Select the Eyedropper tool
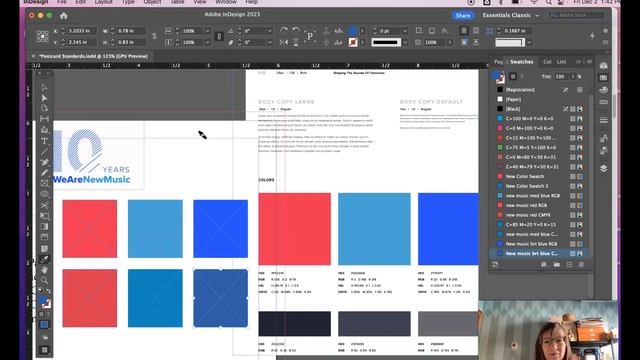This screenshot has height=360, width=640. [x=44, y=259]
